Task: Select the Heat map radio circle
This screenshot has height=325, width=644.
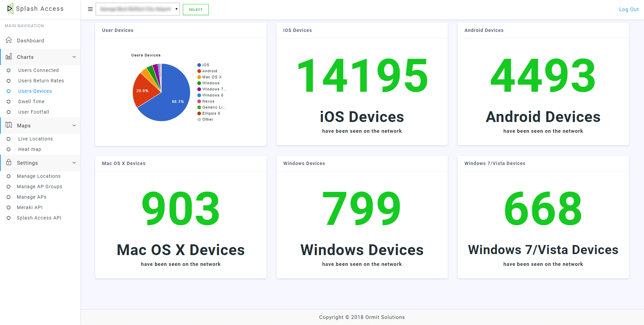Action: click(x=9, y=149)
